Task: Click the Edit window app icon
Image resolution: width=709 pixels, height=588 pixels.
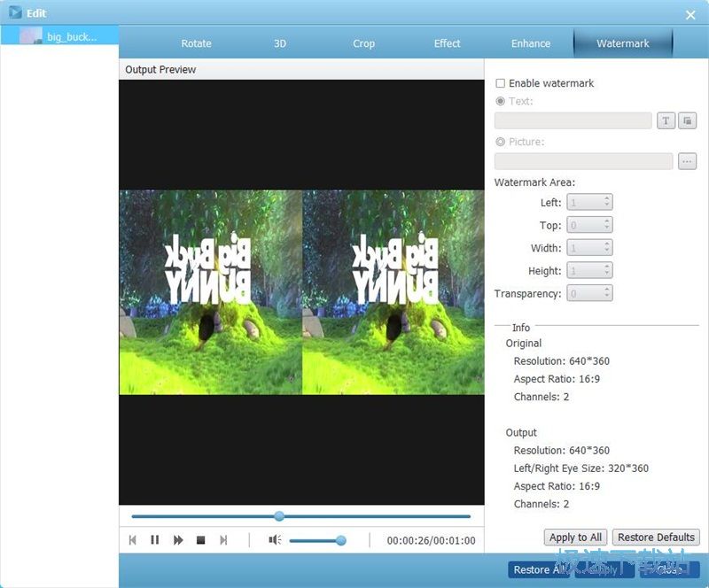Action: click(x=15, y=12)
